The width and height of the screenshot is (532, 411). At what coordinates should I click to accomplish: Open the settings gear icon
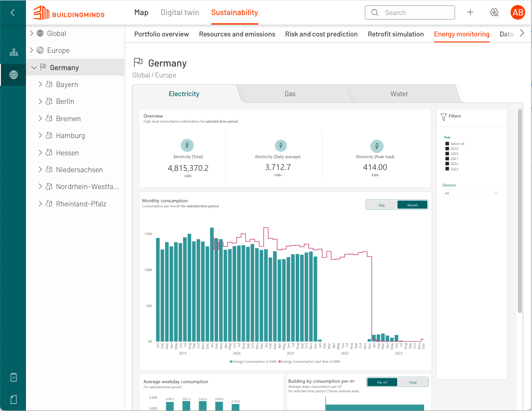pos(494,13)
